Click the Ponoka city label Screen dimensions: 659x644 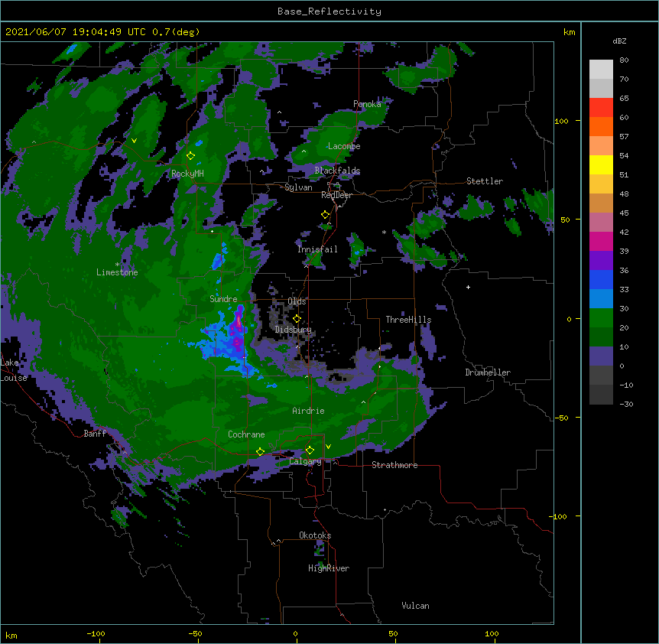point(367,104)
